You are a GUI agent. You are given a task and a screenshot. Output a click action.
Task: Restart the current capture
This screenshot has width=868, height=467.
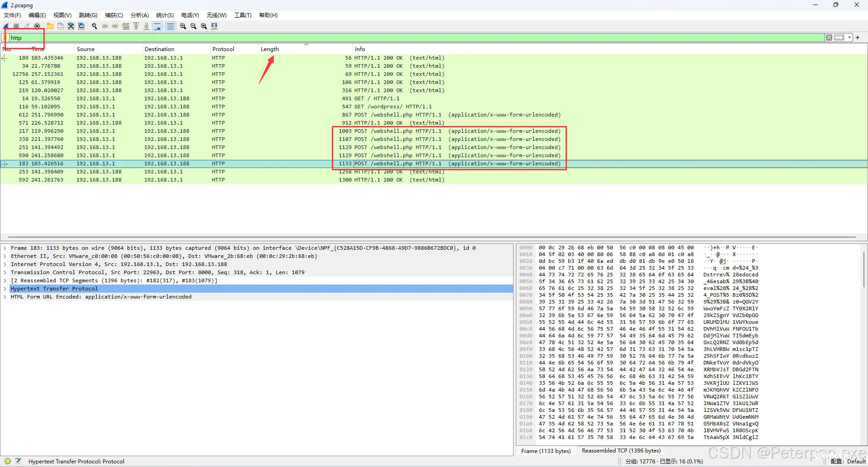[x=27, y=26]
